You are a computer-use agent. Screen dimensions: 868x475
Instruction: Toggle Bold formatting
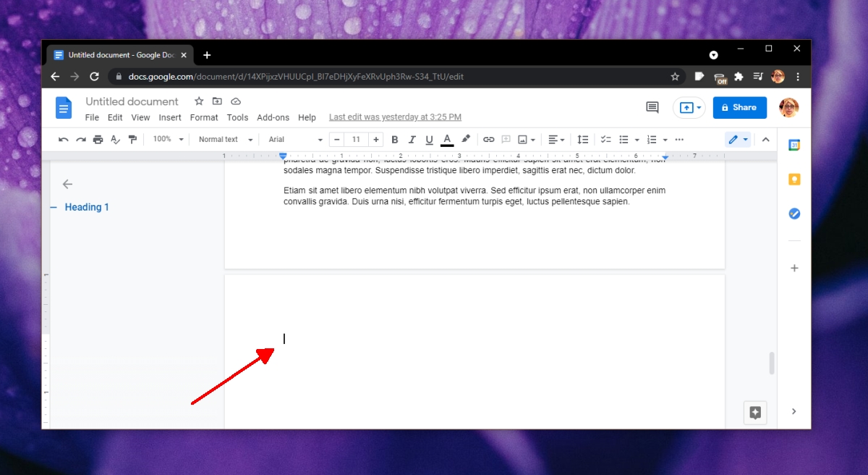(395, 139)
